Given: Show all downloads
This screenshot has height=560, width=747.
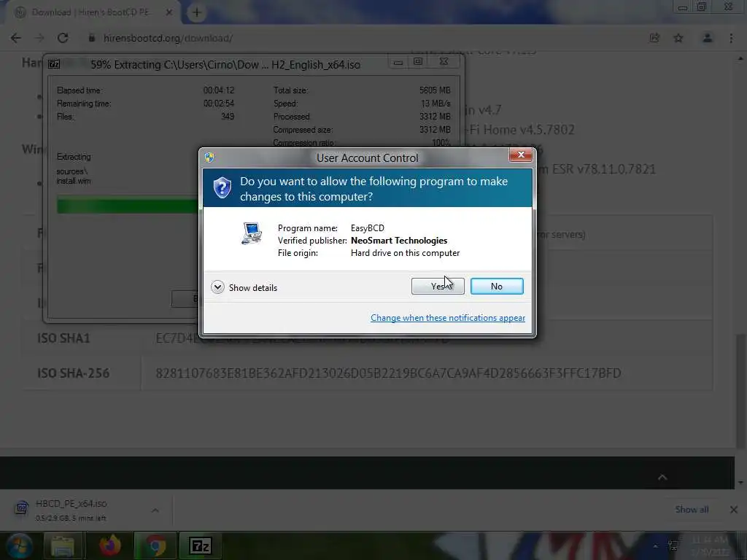Looking at the screenshot, I should pyautogui.click(x=692, y=510).
